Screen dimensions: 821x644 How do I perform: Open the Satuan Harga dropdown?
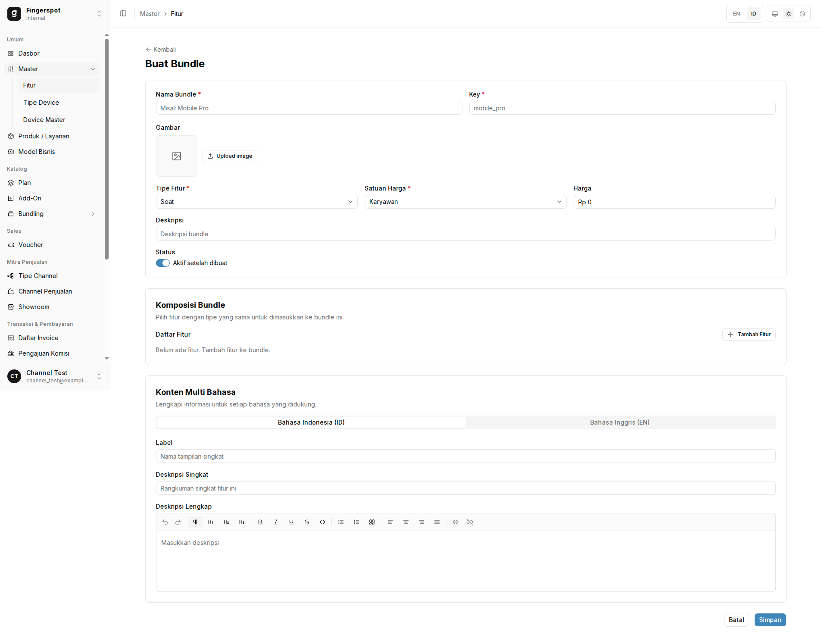click(465, 202)
